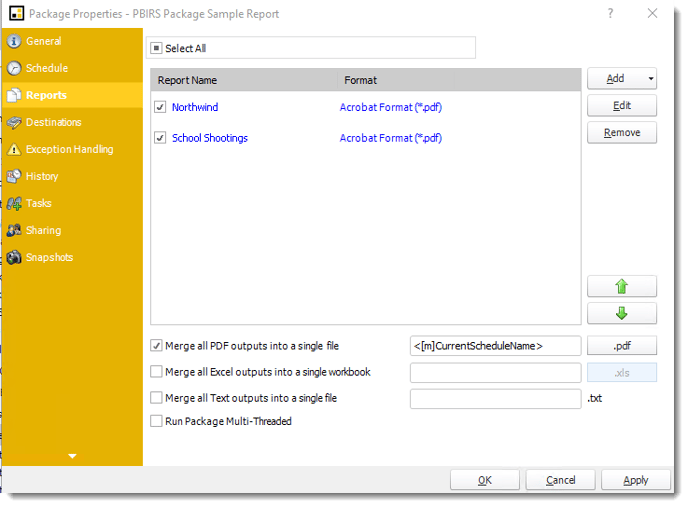
Task: Click the .xls extension button
Action: click(x=621, y=373)
